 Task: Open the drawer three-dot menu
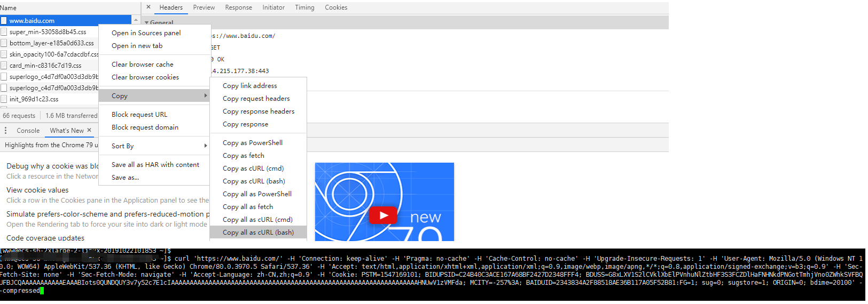pyautogui.click(x=5, y=131)
